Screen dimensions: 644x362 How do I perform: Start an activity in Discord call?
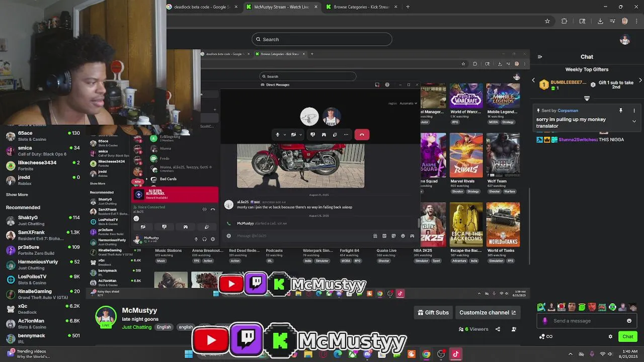(x=324, y=134)
